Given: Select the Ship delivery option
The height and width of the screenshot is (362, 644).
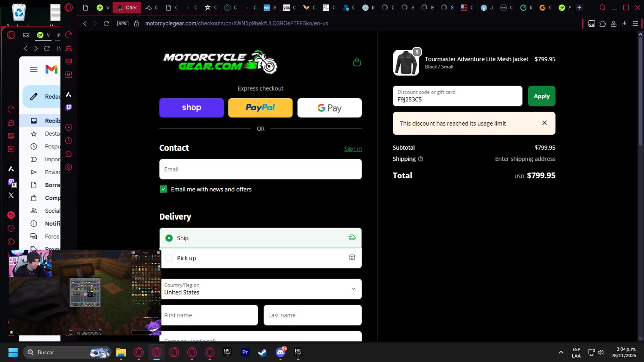Looking at the screenshot, I should (261, 238).
